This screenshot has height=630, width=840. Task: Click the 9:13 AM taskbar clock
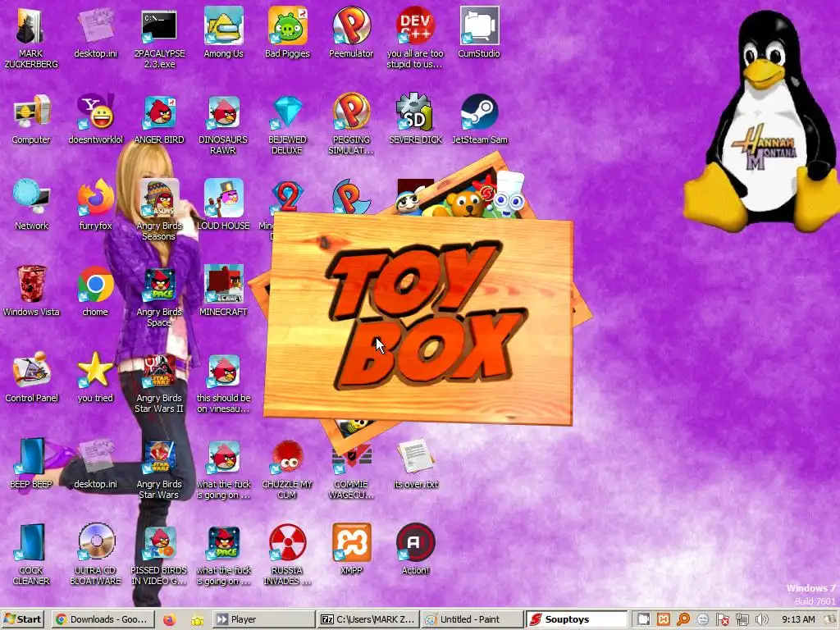pos(798,619)
